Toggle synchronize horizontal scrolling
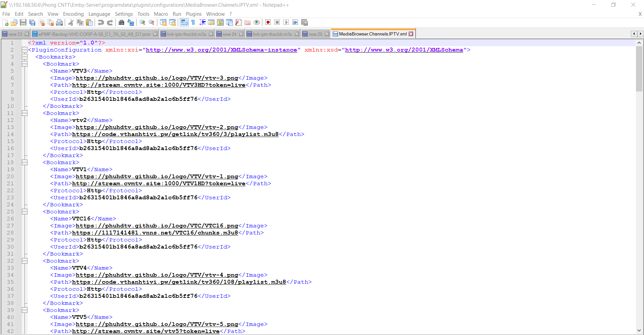The height and width of the screenshot is (335, 644). pos(172,22)
